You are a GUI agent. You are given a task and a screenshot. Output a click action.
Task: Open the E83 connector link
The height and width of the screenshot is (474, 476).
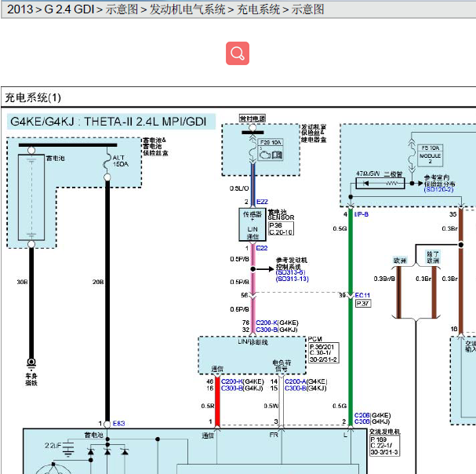118,423
